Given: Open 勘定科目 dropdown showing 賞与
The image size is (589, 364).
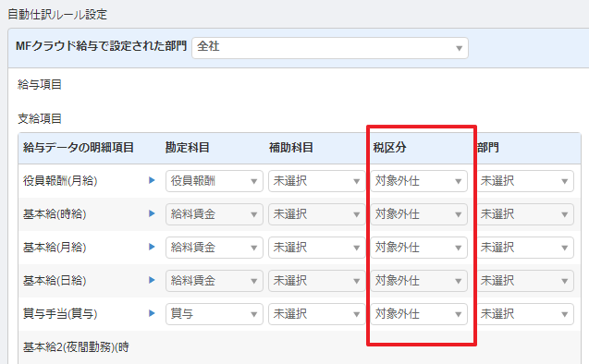Looking at the screenshot, I should (215, 314).
